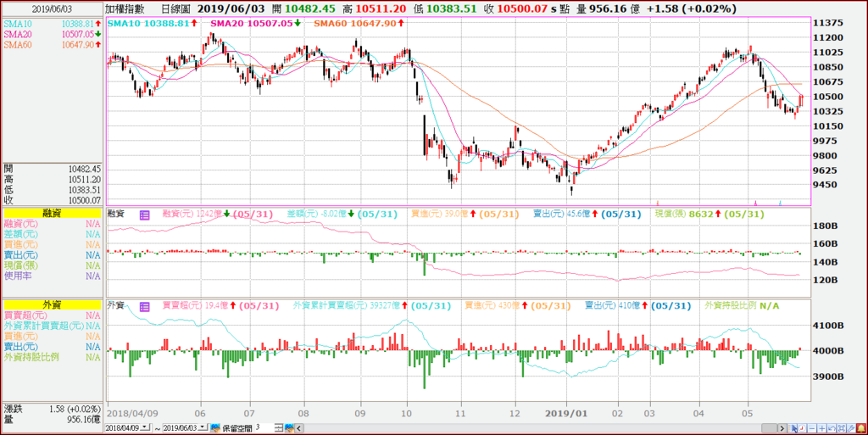Viewport: 868px width, 435px height.
Task: Click 現償(張) row in left sidebar
Action: tap(52, 265)
